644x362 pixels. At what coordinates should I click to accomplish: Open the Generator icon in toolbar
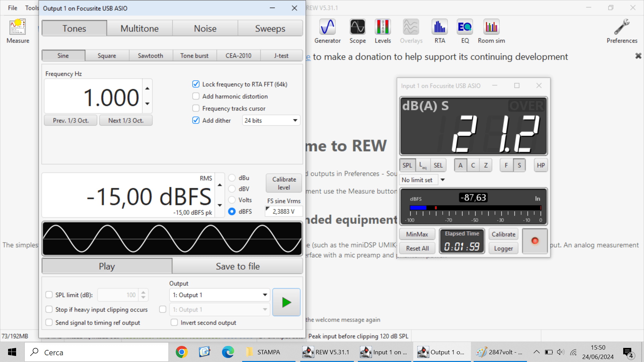[x=327, y=32]
